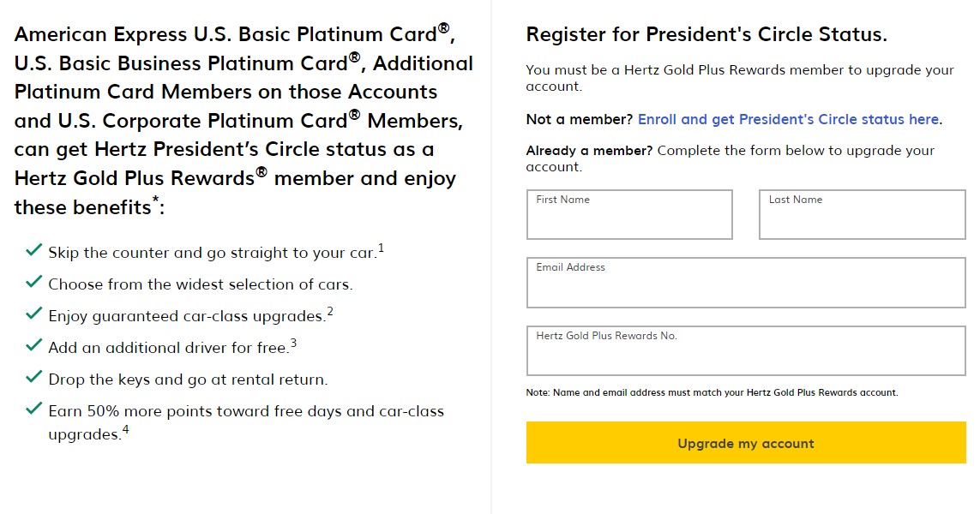Select the checkmark beside "Enjoy guaranteed car-class upgrades"
Image resolution: width=980 pixels, height=514 pixels.
click(33, 314)
